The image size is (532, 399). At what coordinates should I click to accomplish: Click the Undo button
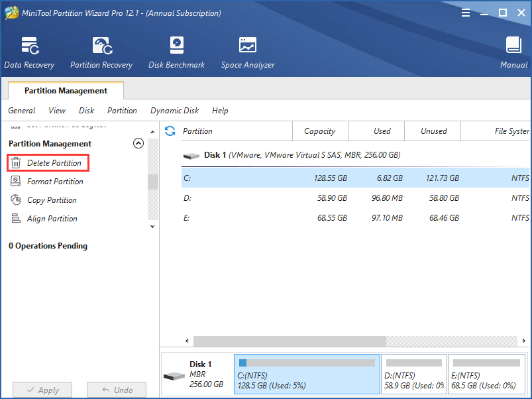(x=117, y=390)
